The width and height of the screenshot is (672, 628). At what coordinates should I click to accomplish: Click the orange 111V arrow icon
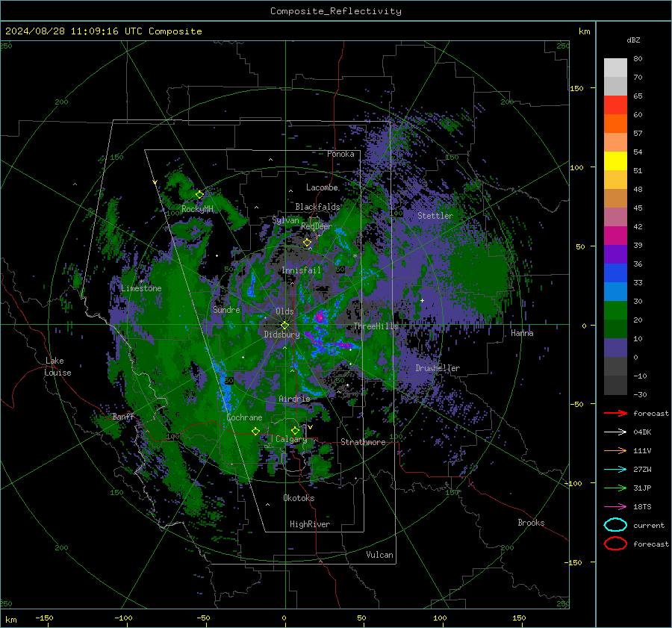[615, 450]
